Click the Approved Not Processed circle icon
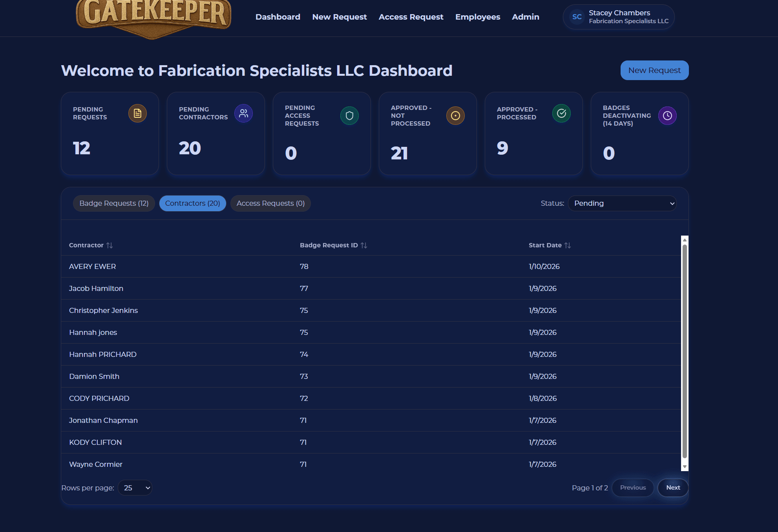The width and height of the screenshot is (778, 532). [455, 116]
